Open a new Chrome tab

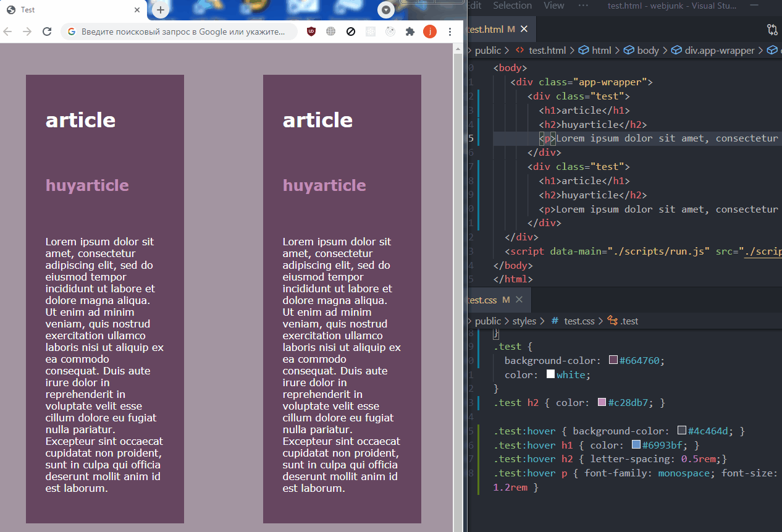(161, 10)
